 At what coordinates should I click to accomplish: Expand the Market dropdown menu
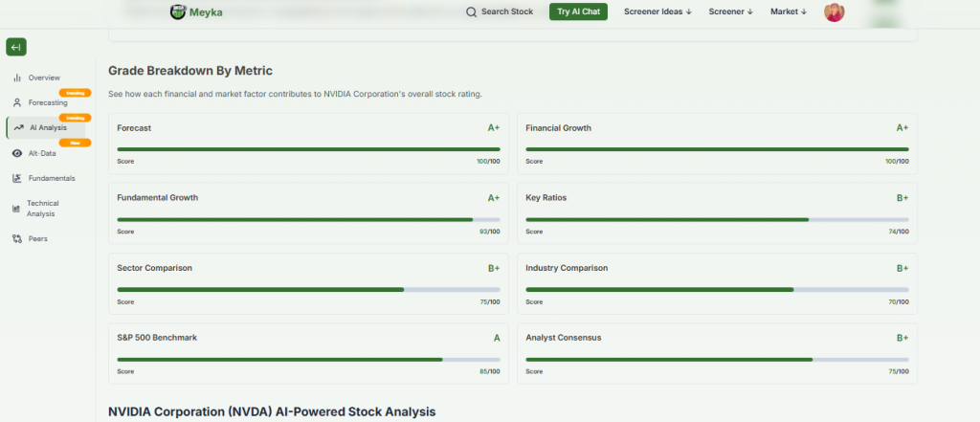(x=789, y=12)
